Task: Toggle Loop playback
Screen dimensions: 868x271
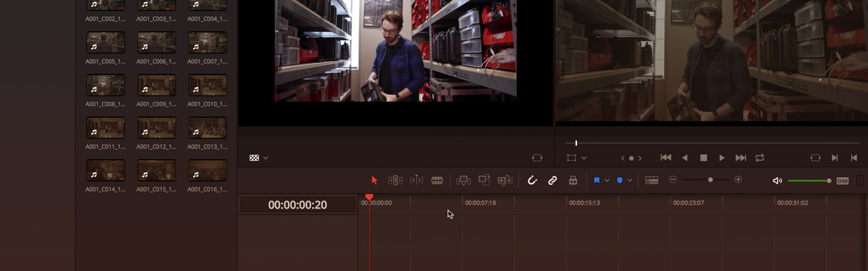Action: [760, 158]
